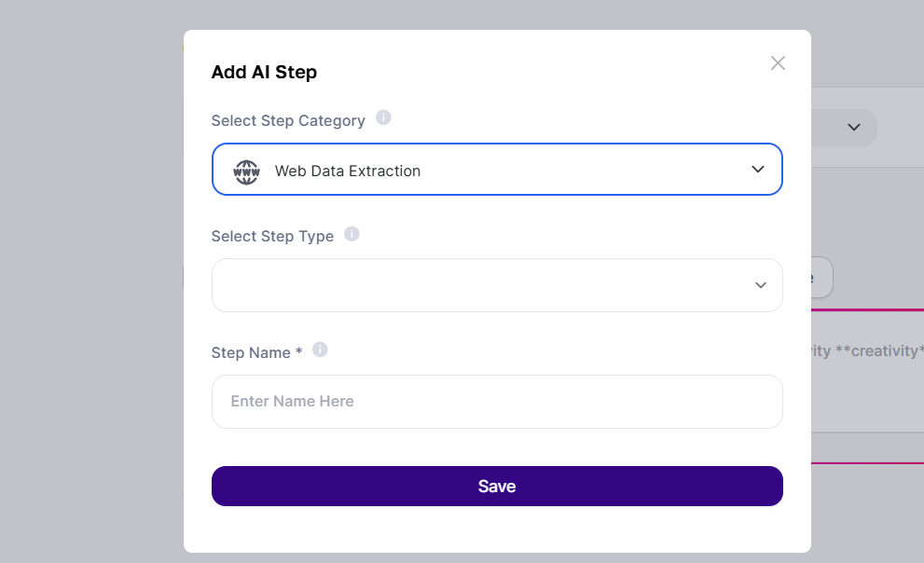Expand the Step Category chevron arrow

758,170
